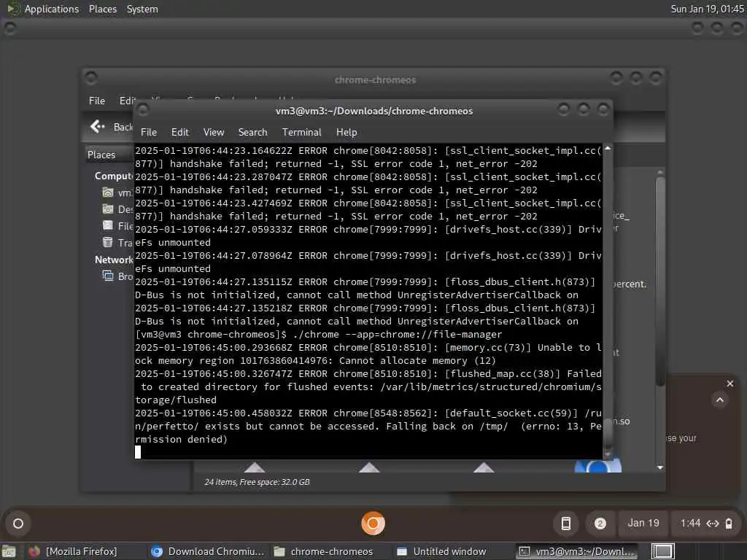Click the terminal icon in taskbar
This screenshot has width=747, height=560.
pyautogui.click(x=524, y=551)
